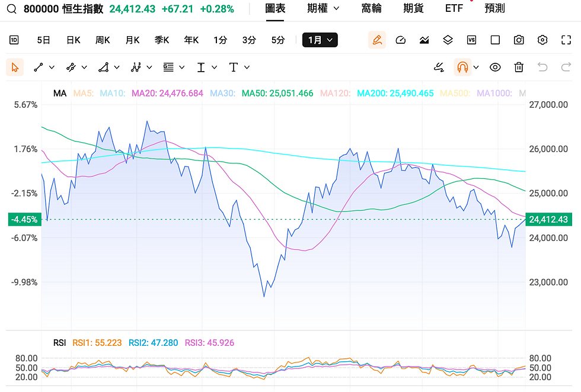Toggle the drawing pen tool

coord(377,40)
